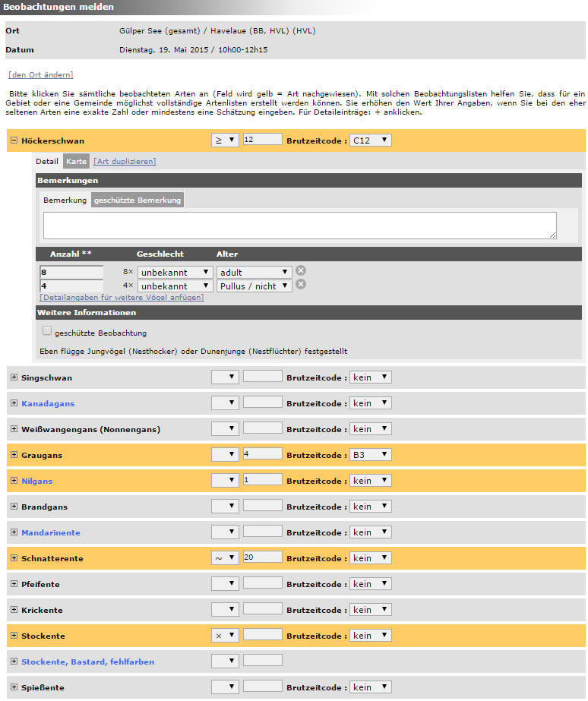Open Pfeifente Brutzeitcode dropdown
This screenshot has width=588, height=701.
click(x=370, y=584)
